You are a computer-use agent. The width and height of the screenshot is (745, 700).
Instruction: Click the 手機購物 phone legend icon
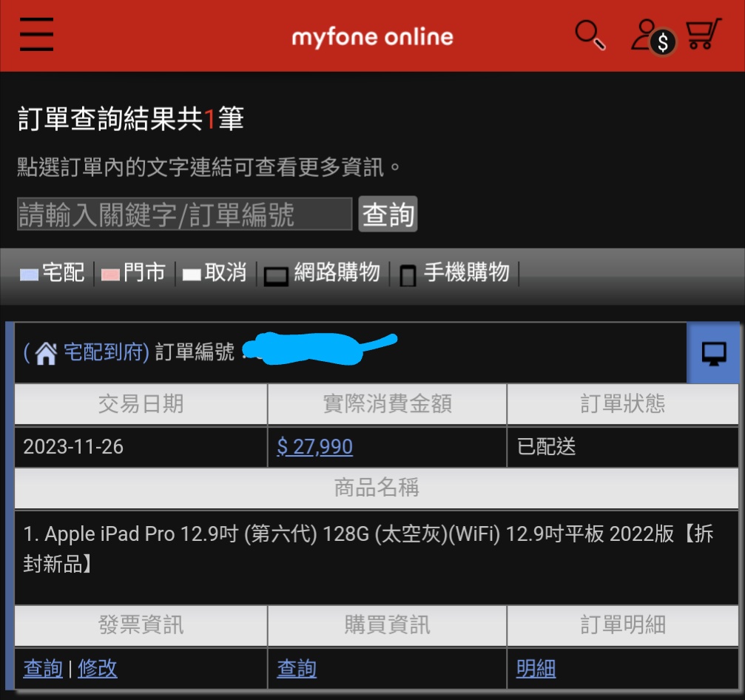pyautogui.click(x=408, y=275)
